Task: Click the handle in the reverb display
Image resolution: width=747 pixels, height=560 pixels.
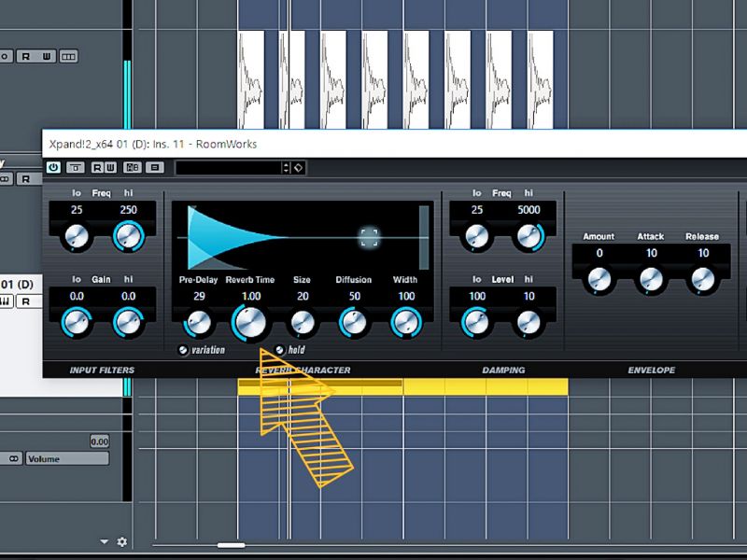Action: pyautogui.click(x=369, y=238)
